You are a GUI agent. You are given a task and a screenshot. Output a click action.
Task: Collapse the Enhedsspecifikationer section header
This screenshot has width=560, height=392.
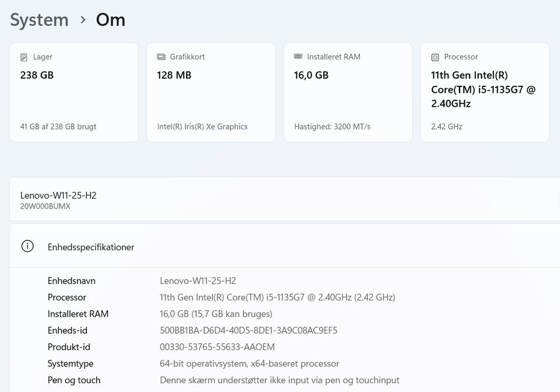285,247
